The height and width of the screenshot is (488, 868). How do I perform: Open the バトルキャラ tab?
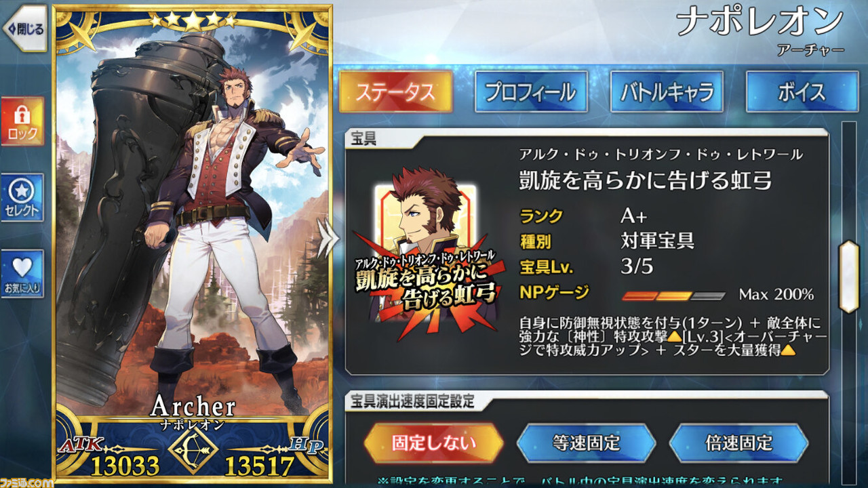click(667, 91)
